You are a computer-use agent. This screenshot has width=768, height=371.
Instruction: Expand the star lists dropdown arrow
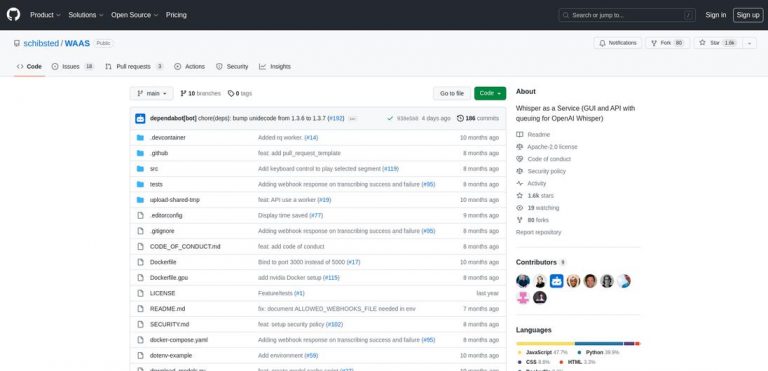tap(749, 43)
